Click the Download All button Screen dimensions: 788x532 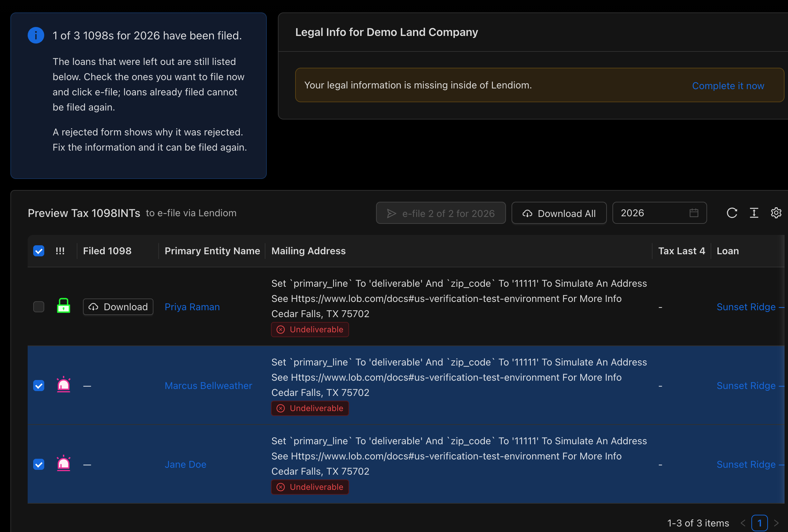[x=559, y=213]
